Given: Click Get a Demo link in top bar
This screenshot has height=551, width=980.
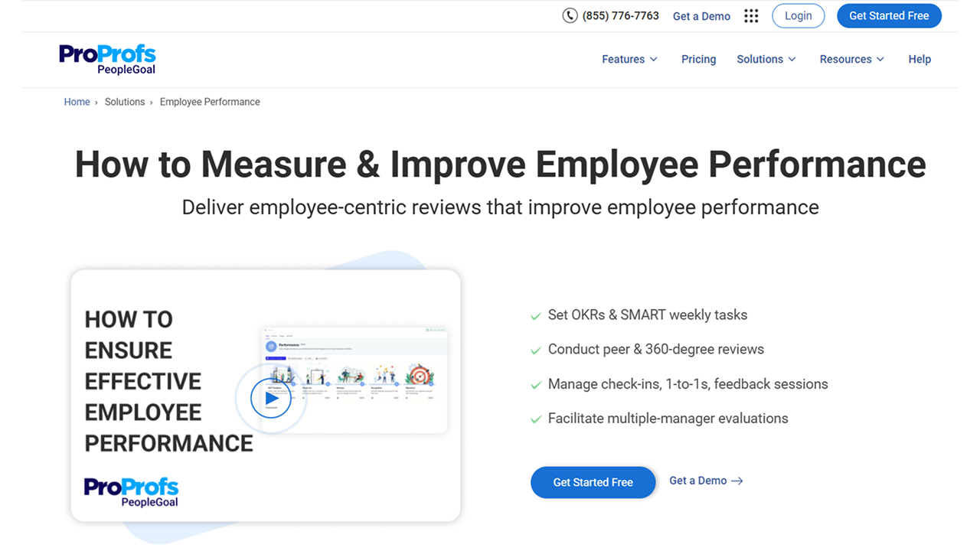Looking at the screenshot, I should (701, 16).
